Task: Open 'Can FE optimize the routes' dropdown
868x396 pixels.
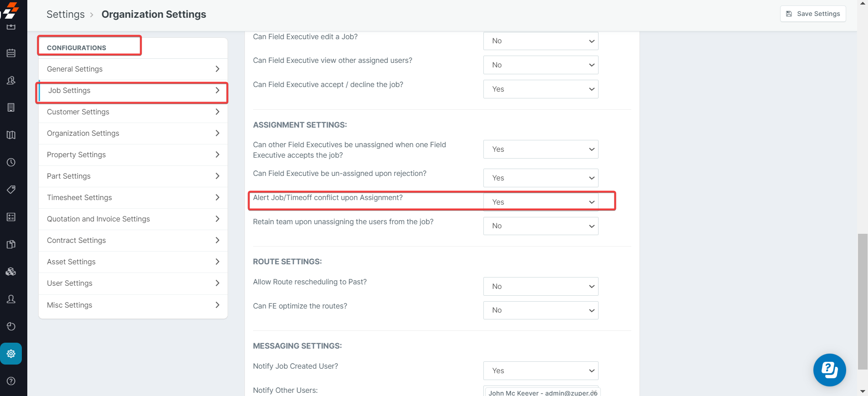Action: pos(540,310)
